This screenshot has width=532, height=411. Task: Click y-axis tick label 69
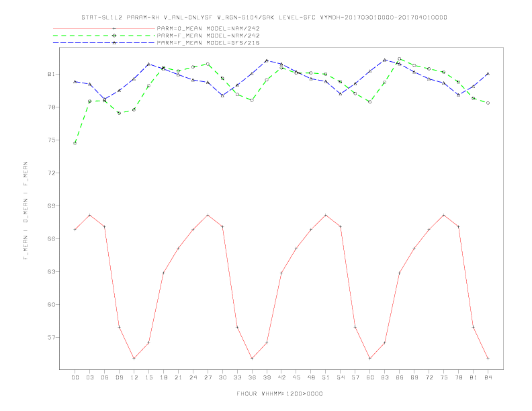click(52, 205)
